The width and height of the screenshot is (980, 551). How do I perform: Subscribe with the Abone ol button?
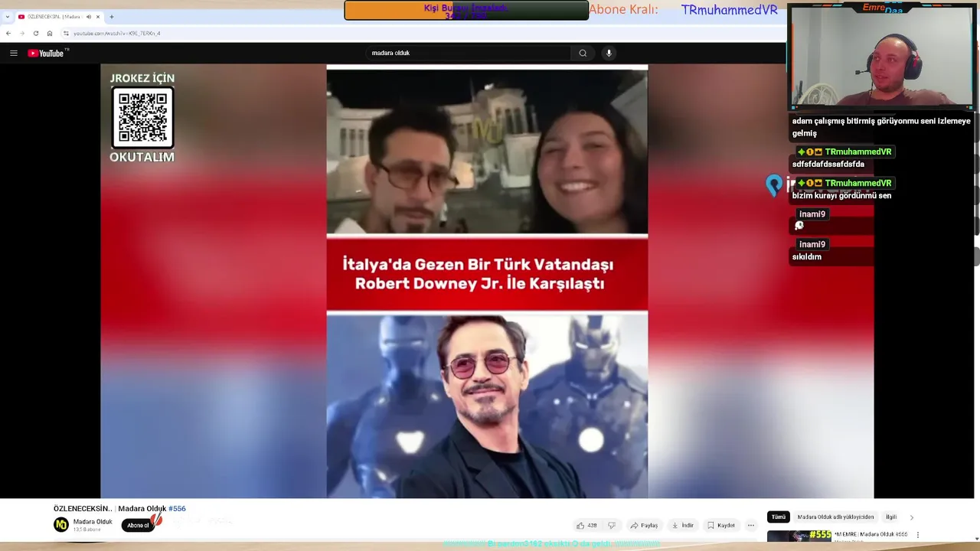coord(138,525)
